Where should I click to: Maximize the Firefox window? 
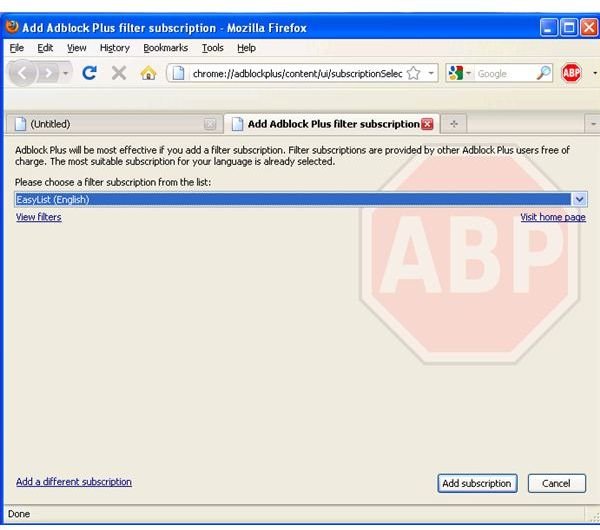coord(569,28)
